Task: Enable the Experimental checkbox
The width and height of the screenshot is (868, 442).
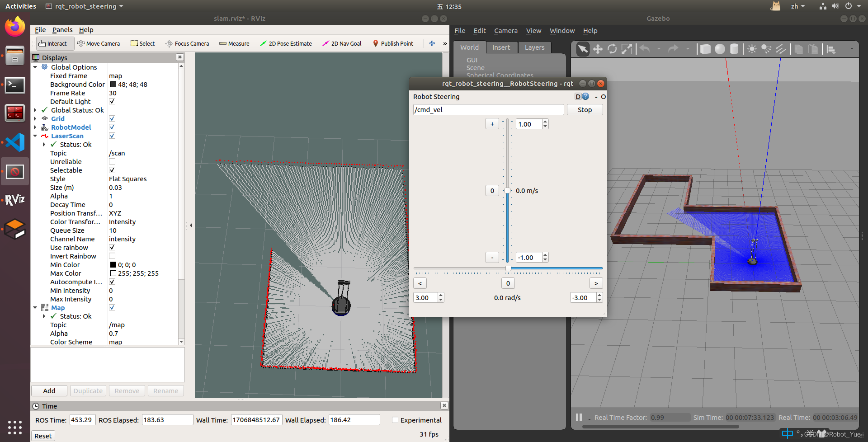Action: tap(395, 420)
